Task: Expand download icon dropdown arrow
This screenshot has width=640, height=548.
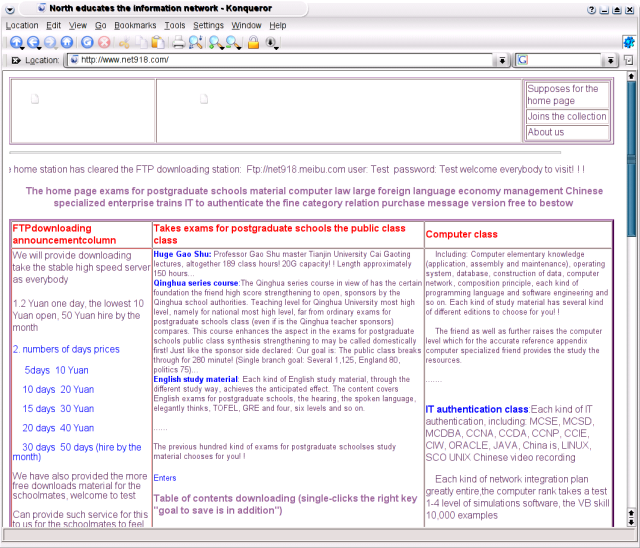Action: click(x=276, y=48)
